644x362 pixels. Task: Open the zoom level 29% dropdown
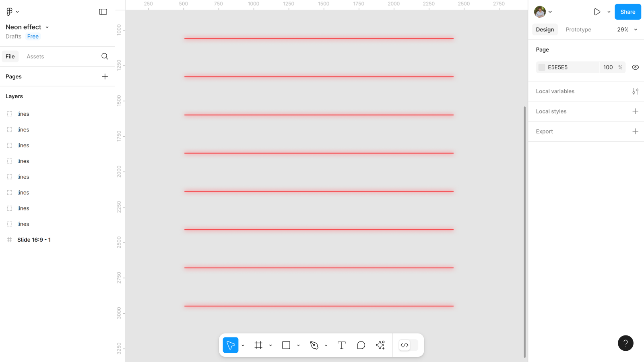[x=627, y=29]
